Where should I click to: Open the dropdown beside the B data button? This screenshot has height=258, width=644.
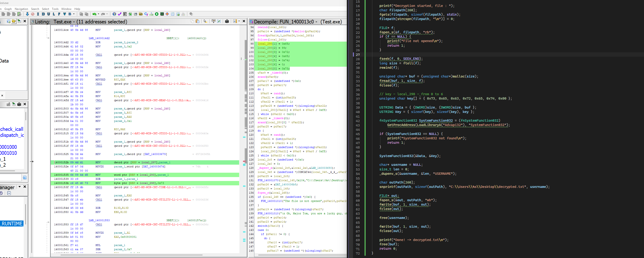click(x=74, y=14)
